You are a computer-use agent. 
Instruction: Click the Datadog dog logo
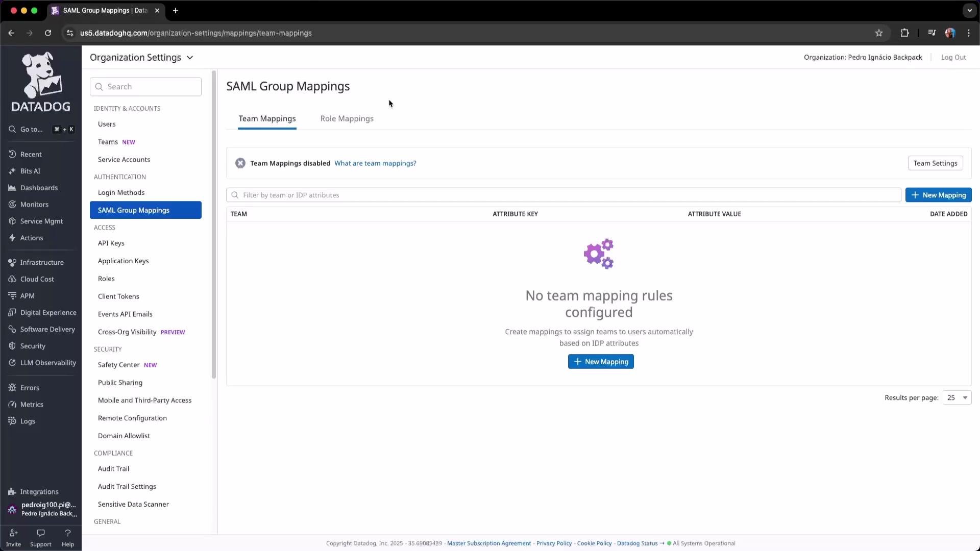(41, 82)
